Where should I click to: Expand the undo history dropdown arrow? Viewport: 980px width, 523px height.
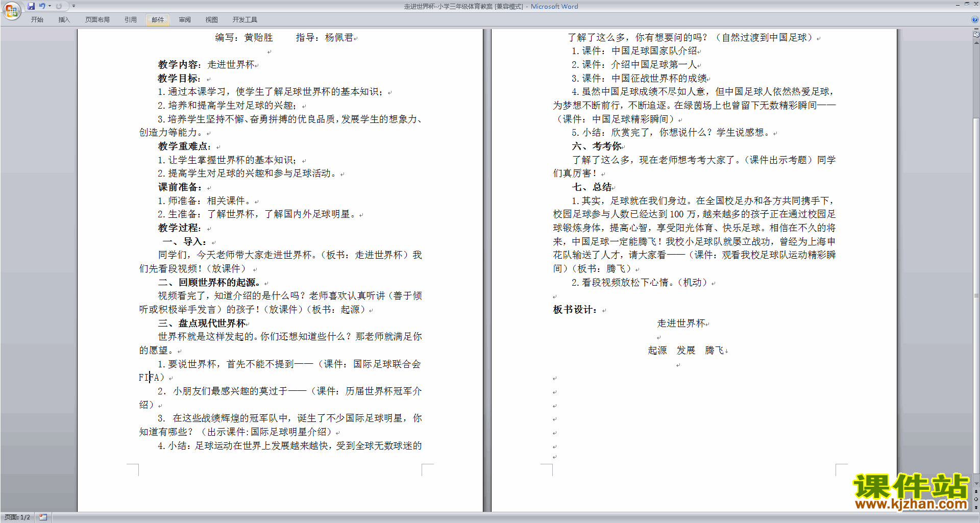[x=50, y=6]
